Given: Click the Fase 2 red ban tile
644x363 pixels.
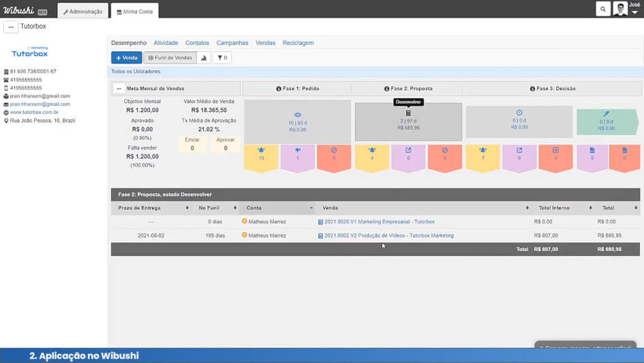Looking at the screenshot, I should 445,158.
